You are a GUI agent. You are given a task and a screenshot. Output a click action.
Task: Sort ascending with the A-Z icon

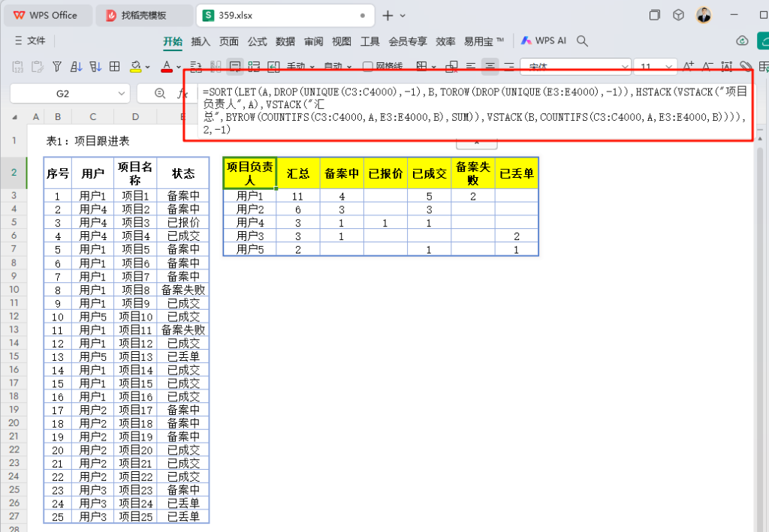tap(76, 66)
